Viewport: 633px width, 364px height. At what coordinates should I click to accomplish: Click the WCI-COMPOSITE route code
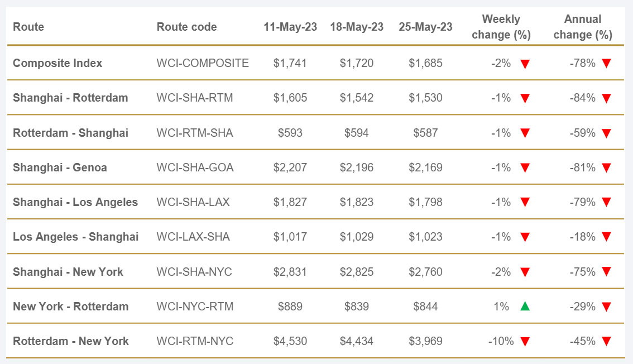[203, 63]
